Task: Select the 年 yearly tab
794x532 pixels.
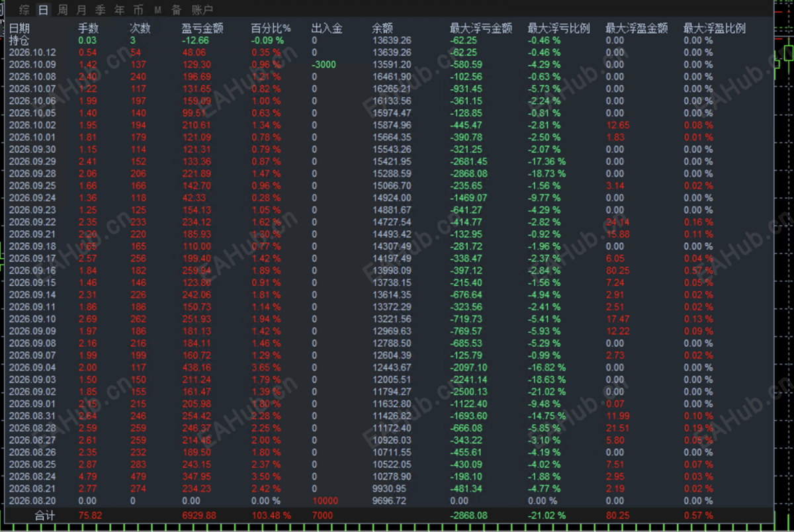Action: [x=119, y=10]
